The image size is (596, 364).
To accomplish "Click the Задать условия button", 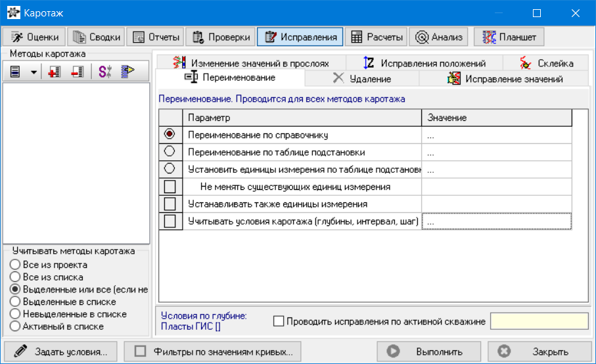I will 60,352.
